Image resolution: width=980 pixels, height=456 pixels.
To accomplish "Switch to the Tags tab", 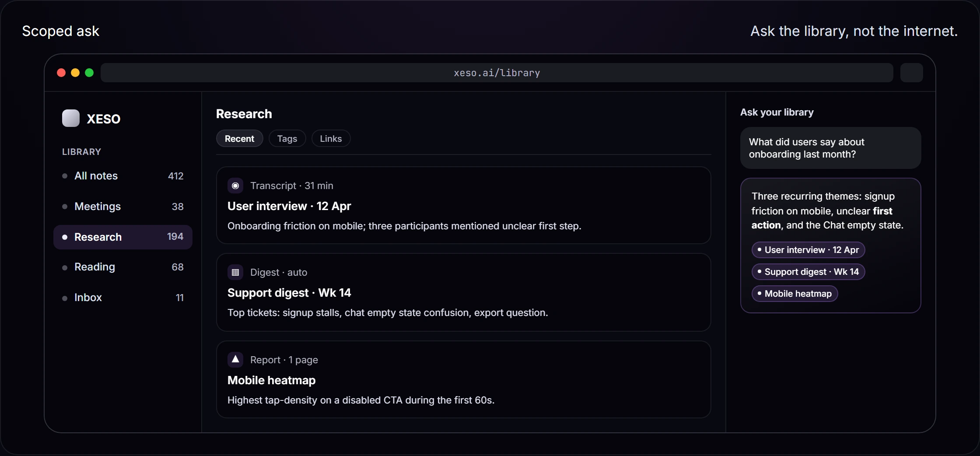I will pos(287,139).
